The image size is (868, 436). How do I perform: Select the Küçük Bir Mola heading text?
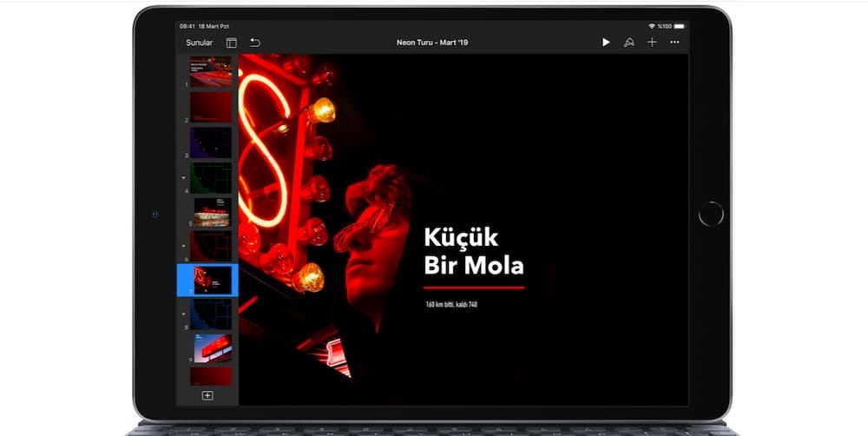pyautogui.click(x=473, y=251)
